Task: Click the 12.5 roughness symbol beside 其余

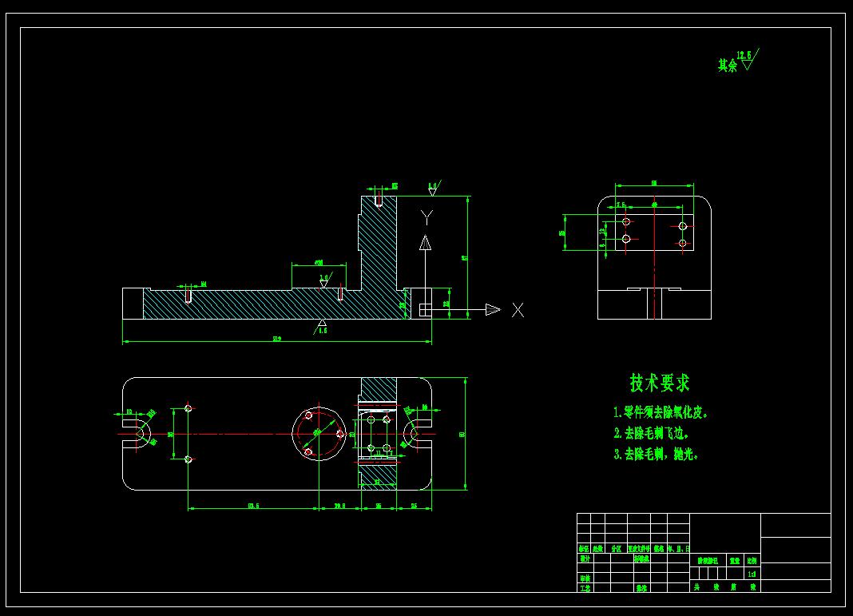Action: click(x=748, y=59)
